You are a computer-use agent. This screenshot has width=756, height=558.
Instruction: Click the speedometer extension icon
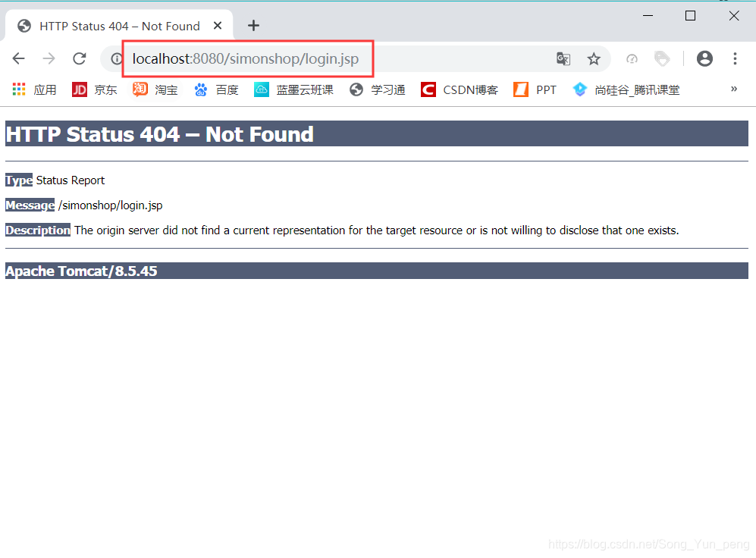(x=632, y=59)
